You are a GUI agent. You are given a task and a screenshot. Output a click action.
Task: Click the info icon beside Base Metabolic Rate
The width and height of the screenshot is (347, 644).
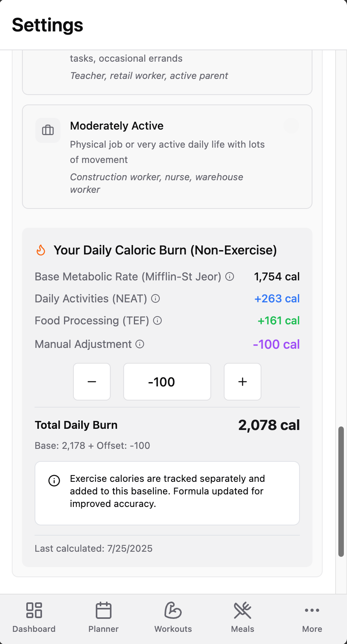tap(230, 277)
